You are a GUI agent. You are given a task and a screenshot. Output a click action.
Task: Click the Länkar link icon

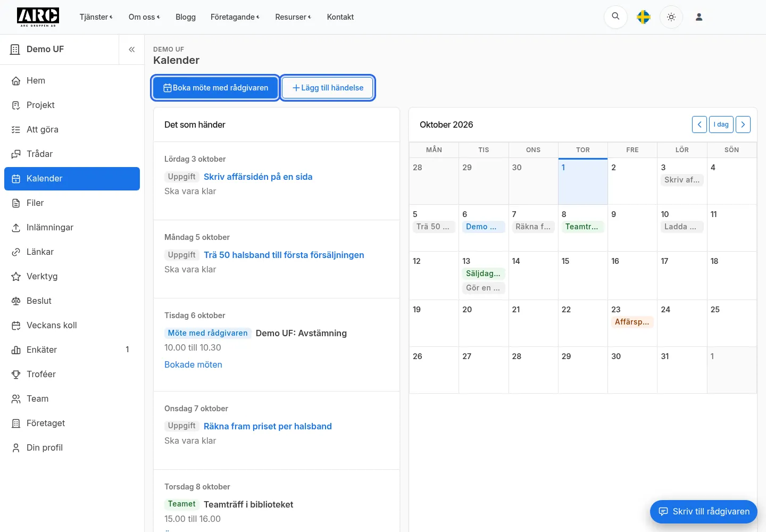(16, 252)
